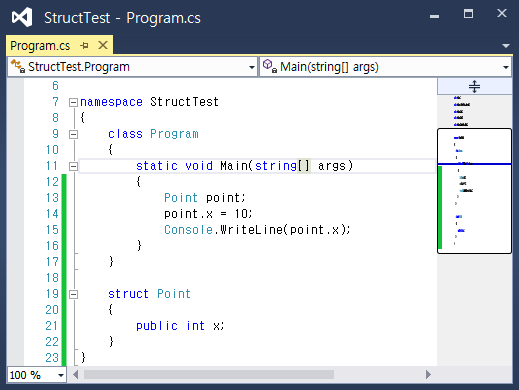Click 'Program' class name on line 9
This screenshot has width=519, height=390.
[174, 134]
